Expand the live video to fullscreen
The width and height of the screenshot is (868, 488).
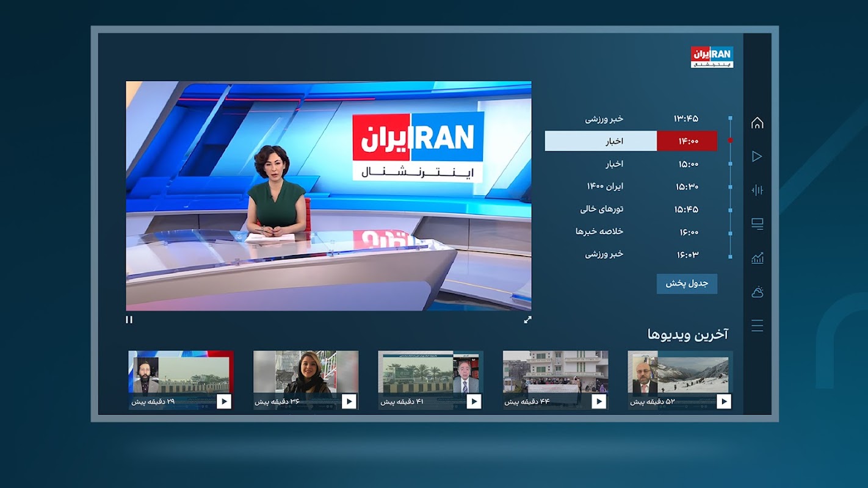(527, 320)
